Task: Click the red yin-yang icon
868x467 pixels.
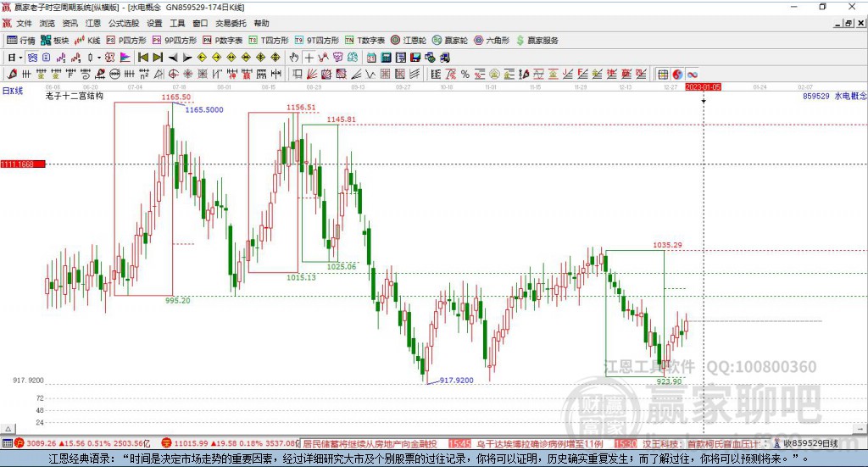Action: click(x=677, y=74)
